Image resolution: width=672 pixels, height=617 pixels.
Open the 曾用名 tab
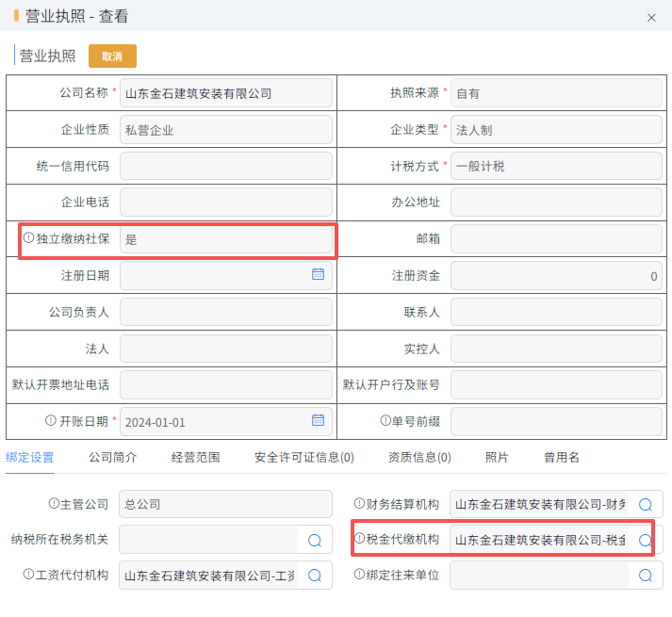point(562,458)
